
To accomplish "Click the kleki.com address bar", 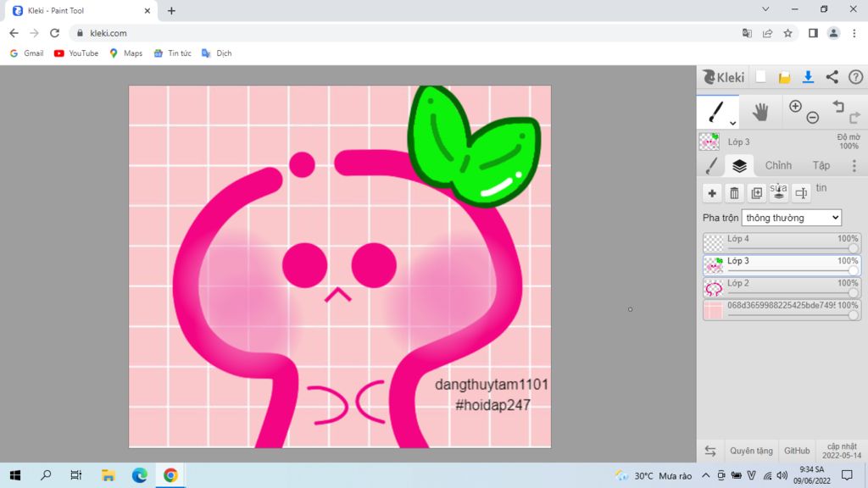I will (x=407, y=33).
